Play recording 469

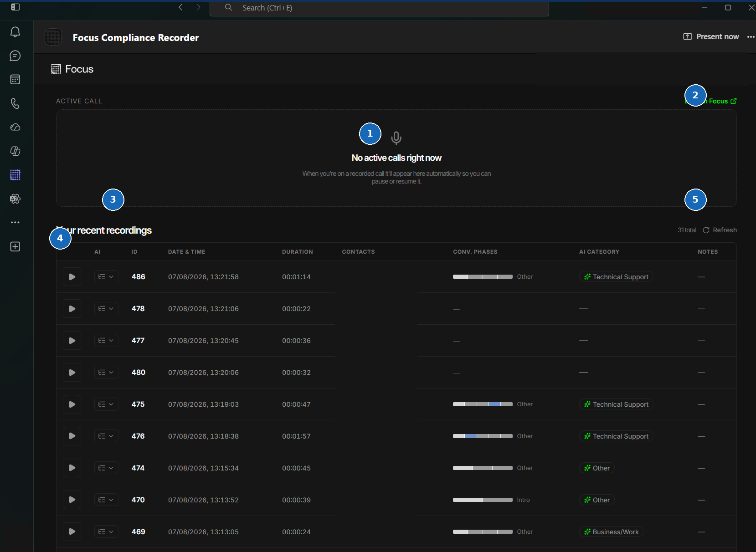(x=72, y=532)
